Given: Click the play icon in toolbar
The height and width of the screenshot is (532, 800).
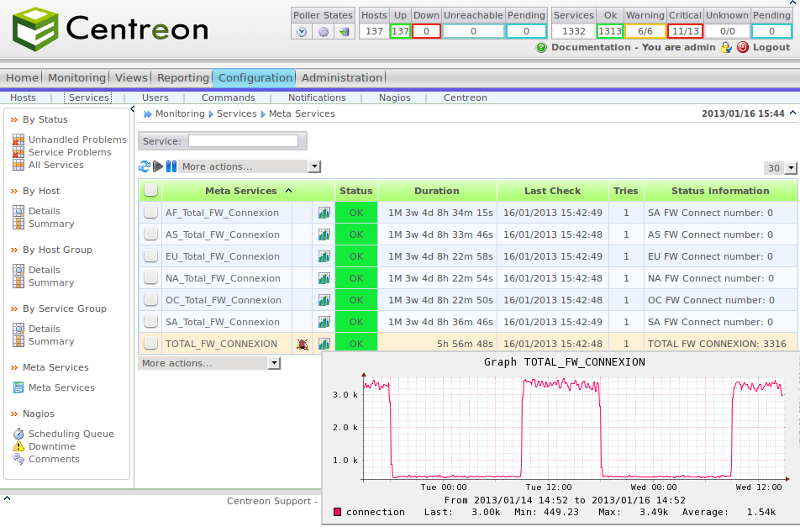Looking at the screenshot, I should pos(158,166).
